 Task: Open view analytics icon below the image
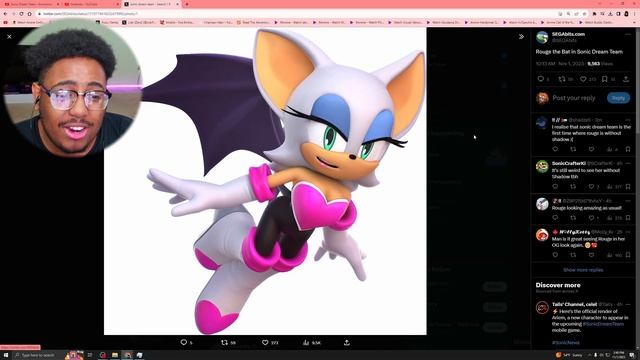pyautogui.click(x=306, y=342)
